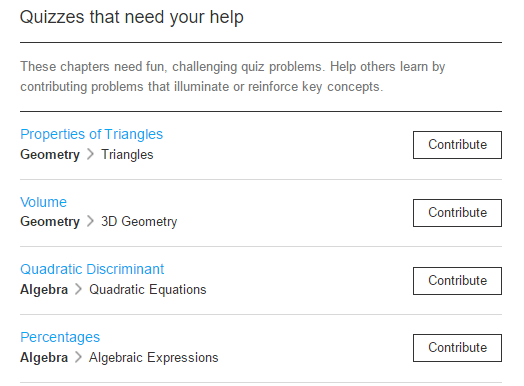The height and width of the screenshot is (386, 524).
Task: Select Geometry breadcrumb under Volume
Action: click(x=50, y=222)
